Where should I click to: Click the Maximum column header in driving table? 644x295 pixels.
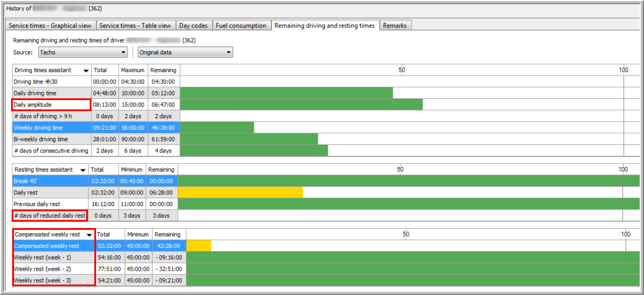[x=132, y=70]
